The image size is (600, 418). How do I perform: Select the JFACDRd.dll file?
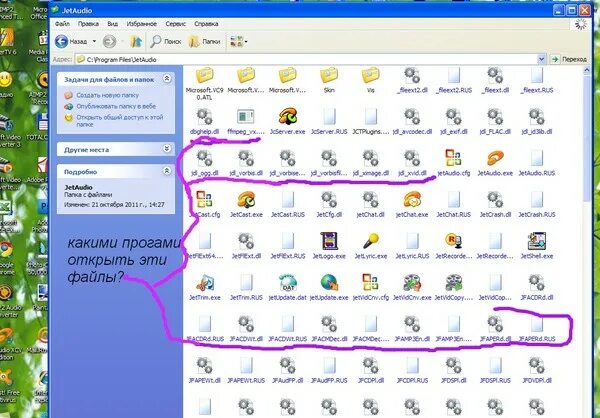(537, 282)
